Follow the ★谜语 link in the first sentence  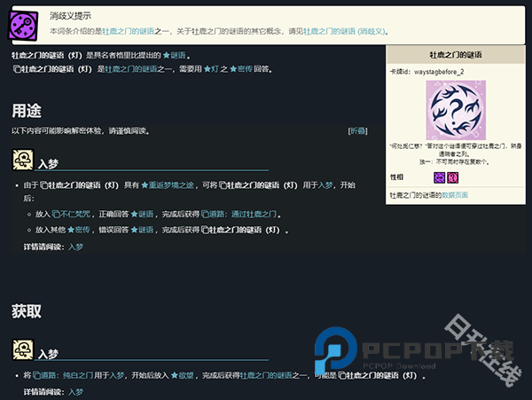[175, 55]
